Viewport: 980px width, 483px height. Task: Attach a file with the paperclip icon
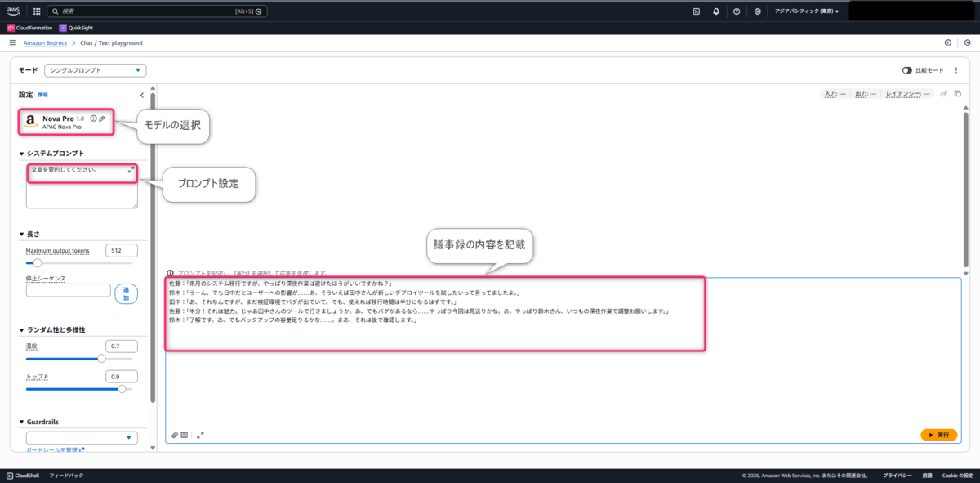(x=174, y=435)
